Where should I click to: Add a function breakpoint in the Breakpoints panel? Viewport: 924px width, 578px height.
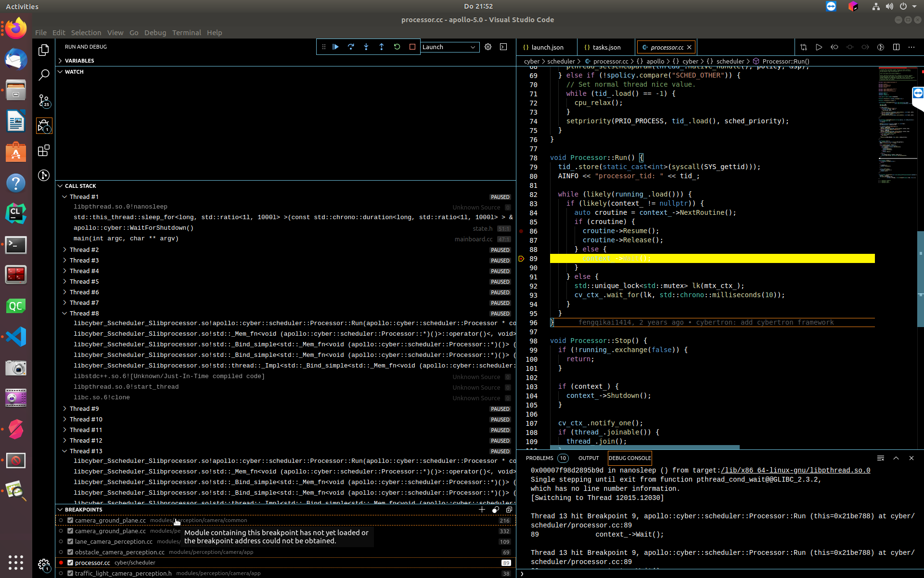482,510
